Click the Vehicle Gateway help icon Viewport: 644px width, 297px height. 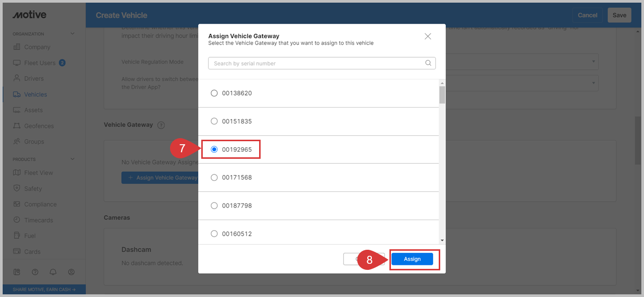coord(161,125)
